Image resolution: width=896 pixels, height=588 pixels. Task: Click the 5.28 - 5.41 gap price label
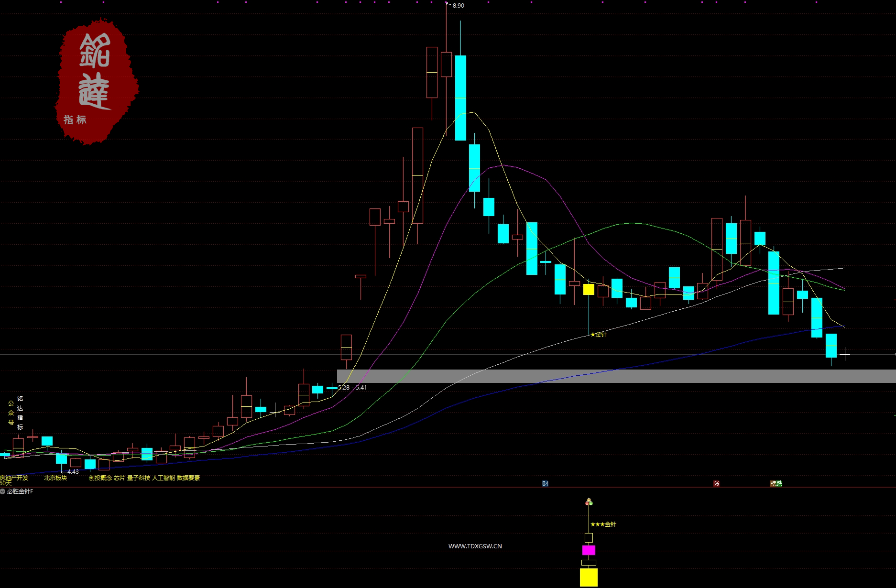tap(352, 387)
